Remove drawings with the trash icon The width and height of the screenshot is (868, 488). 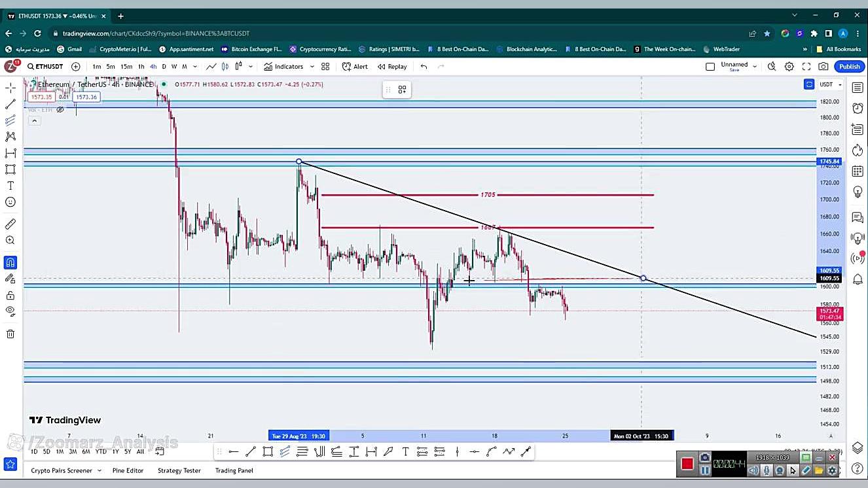pos(10,334)
